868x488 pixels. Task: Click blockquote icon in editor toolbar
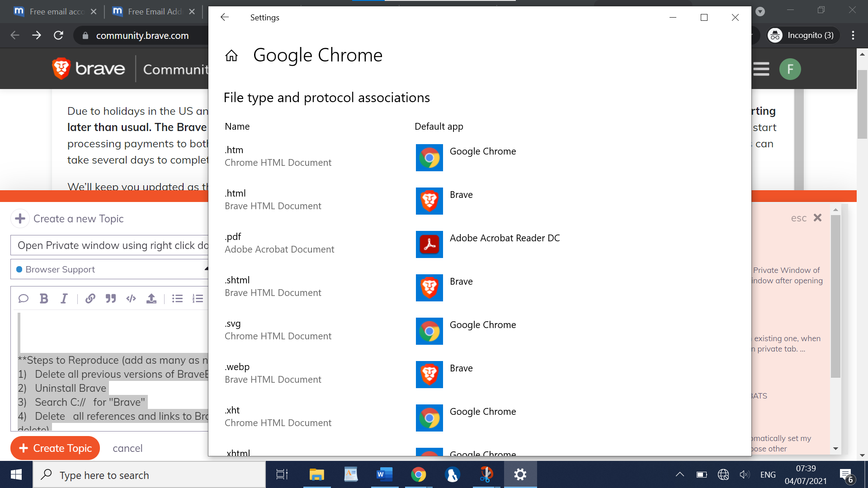point(111,298)
